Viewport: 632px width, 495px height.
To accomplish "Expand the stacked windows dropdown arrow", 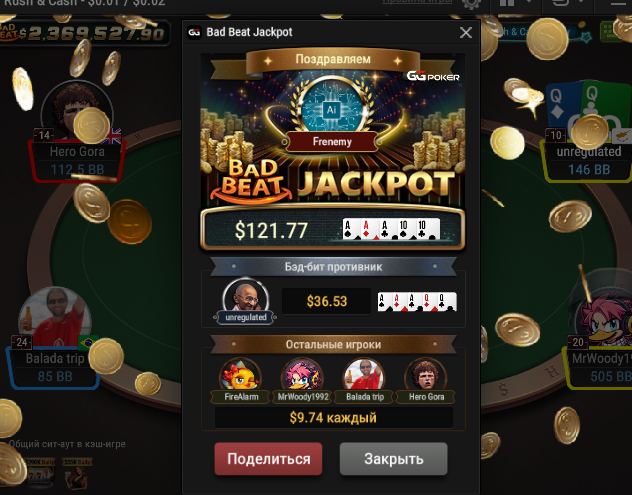I will pyautogui.click(x=581, y=2).
